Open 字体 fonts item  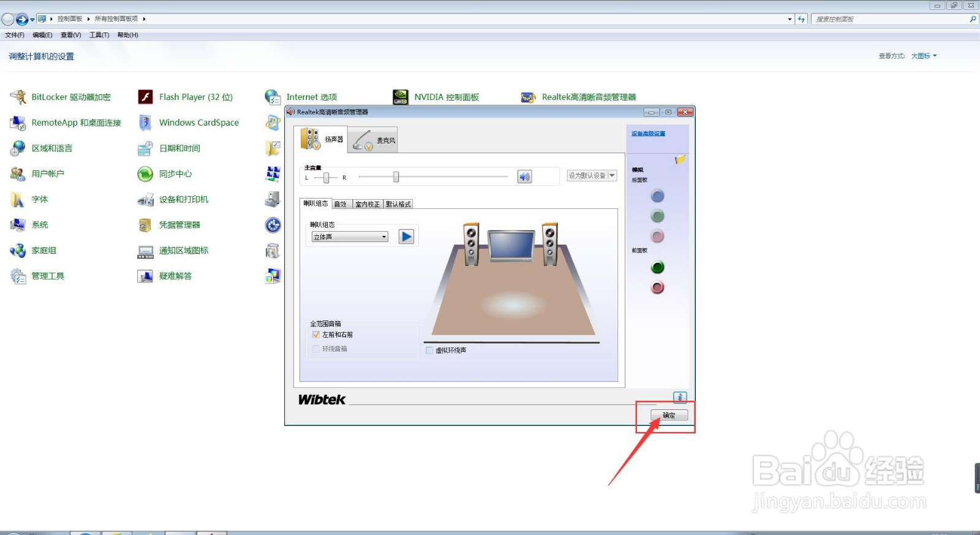click(x=29, y=199)
